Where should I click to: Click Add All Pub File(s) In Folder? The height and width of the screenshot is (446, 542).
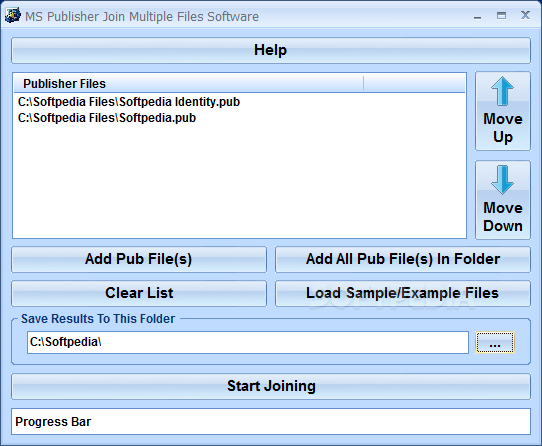[x=403, y=259]
